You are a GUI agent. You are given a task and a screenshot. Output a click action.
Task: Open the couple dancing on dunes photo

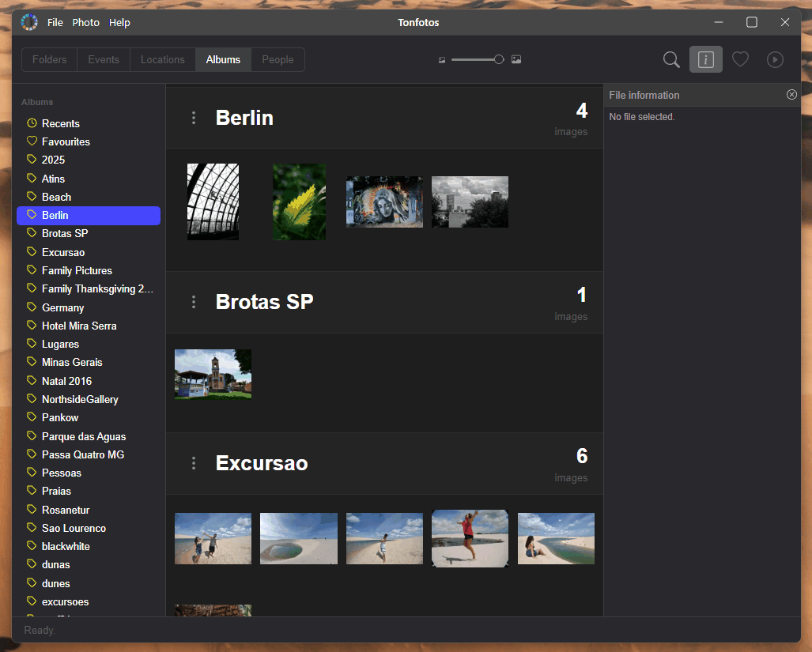click(x=213, y=538)
